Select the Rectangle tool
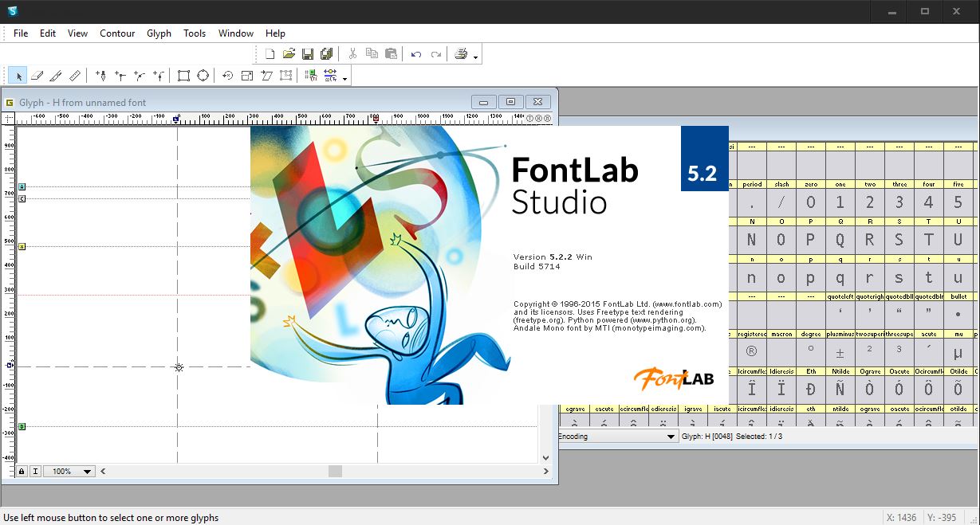 (183, 76)
